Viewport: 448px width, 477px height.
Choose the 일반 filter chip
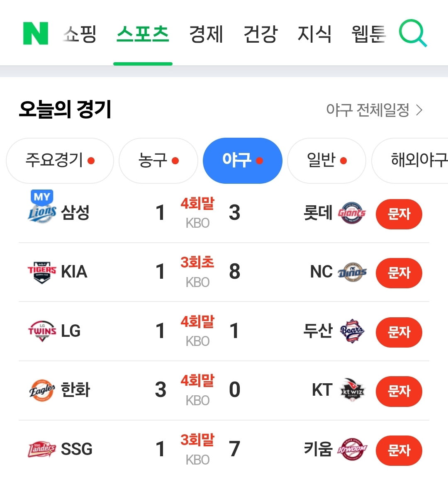click(x=326, y=161)
